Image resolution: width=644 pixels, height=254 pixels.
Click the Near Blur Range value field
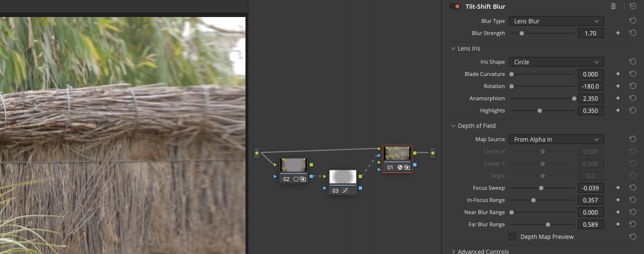point(591,212)
